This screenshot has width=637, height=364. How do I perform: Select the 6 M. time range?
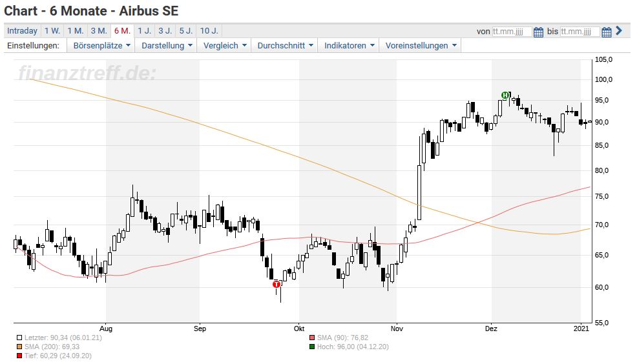(122, 31)
